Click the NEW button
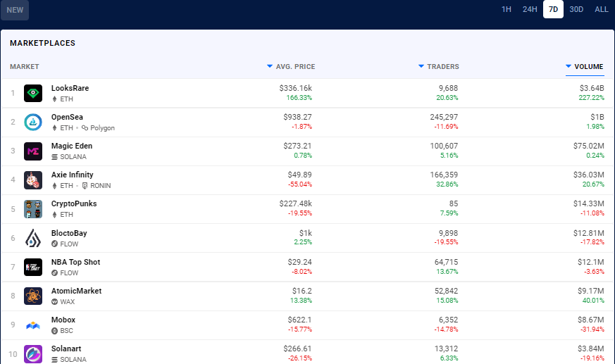Screen dimensions: 615x364 [x=15, y=10]
